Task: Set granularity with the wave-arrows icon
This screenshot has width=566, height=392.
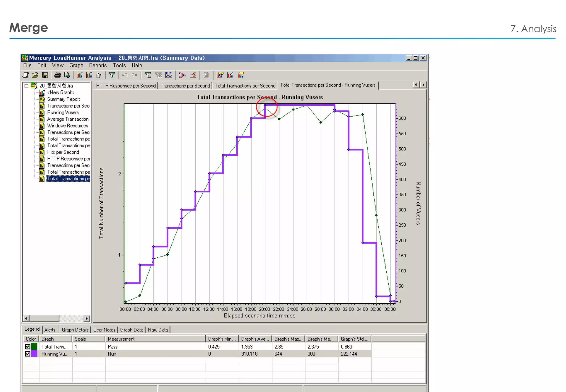Action: (169, 75)
